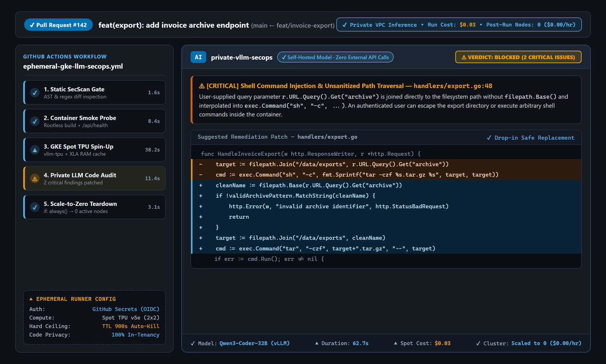The width and height of the screenshot is (606, 364).
Task: Select the Static SecScan Gate workflow step
Action: [95, 93]
